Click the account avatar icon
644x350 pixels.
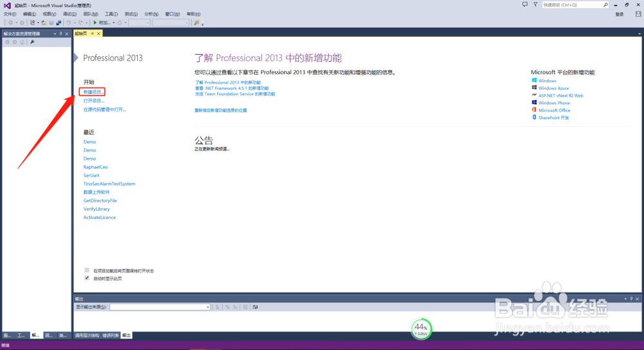click(638, 14)
